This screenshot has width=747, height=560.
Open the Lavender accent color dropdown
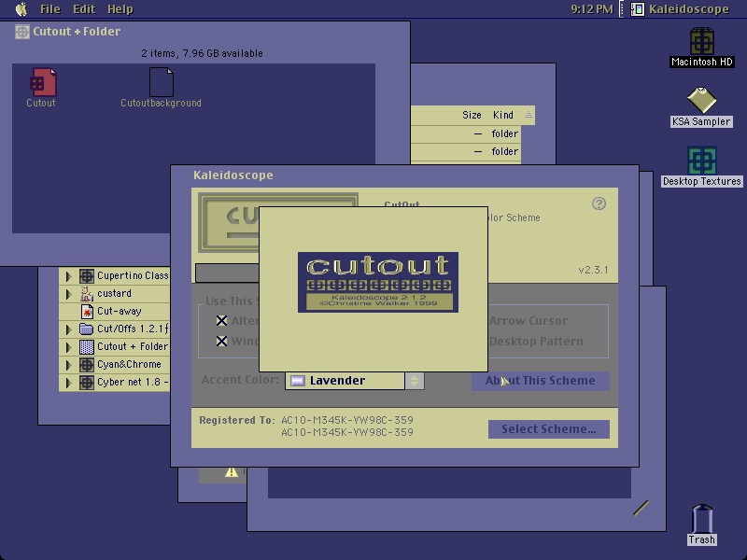pyautogui.click(x=355, y=381)
